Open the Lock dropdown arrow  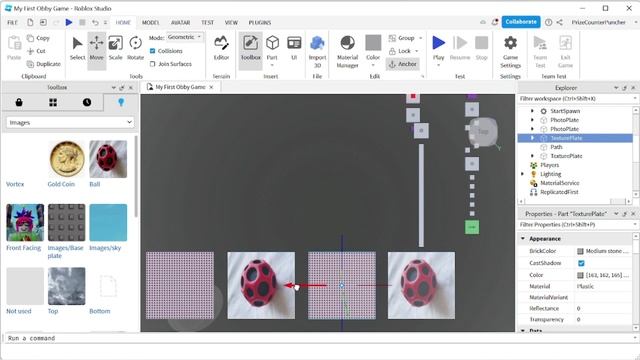(417, 51)
